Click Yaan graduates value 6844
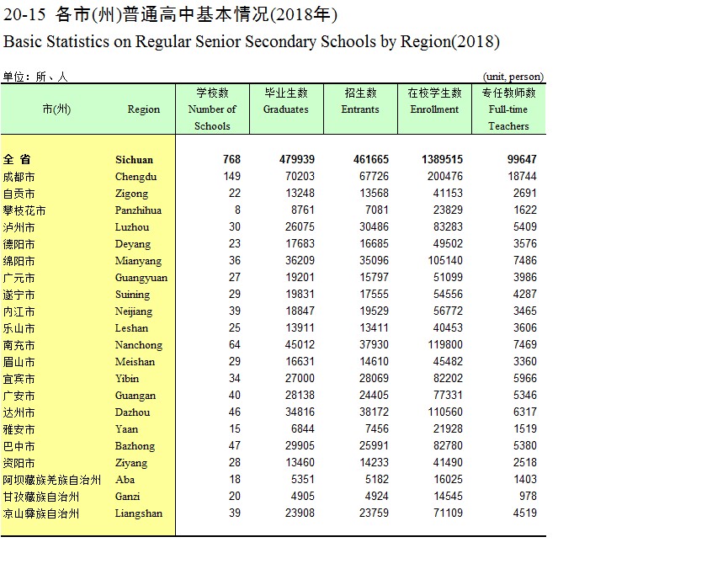 303,428
